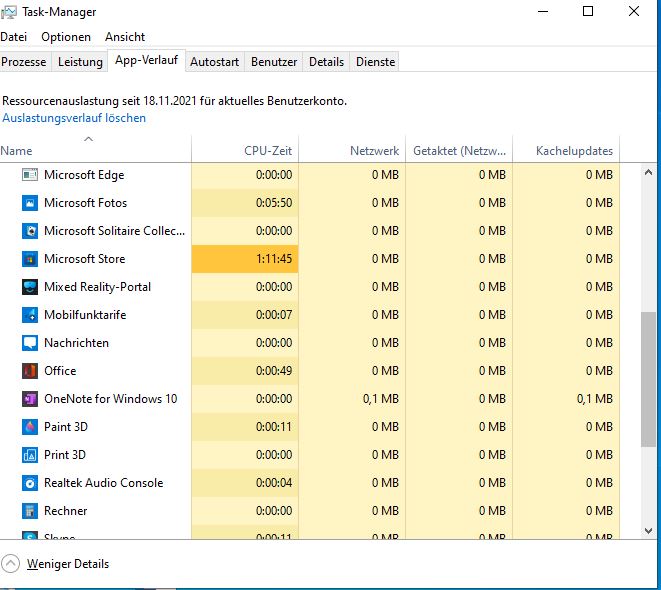661x590 pixels.
Task: Open the Optionen menu
Action: (x=66, y=37)
